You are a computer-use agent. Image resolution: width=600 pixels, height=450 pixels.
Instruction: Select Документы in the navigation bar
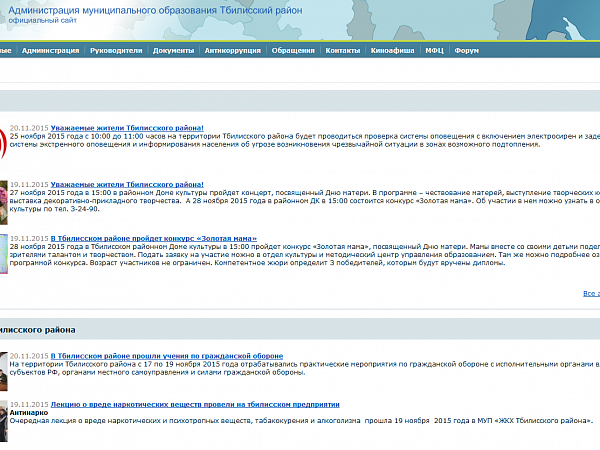pyautogui.click(x=174, y=49)
